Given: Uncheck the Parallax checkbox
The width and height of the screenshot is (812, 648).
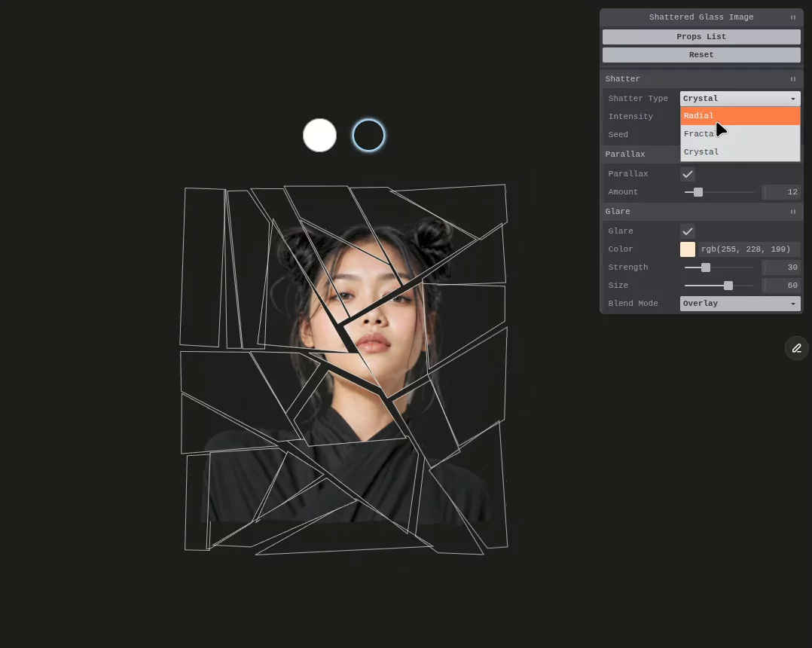Looking at the screenshot, I should [687, 174].
